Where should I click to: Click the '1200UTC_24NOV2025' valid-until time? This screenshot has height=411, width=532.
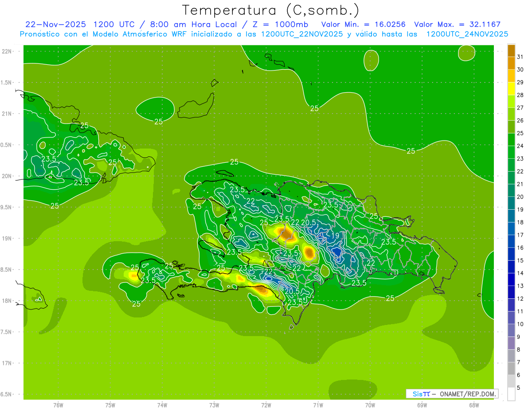467,34
